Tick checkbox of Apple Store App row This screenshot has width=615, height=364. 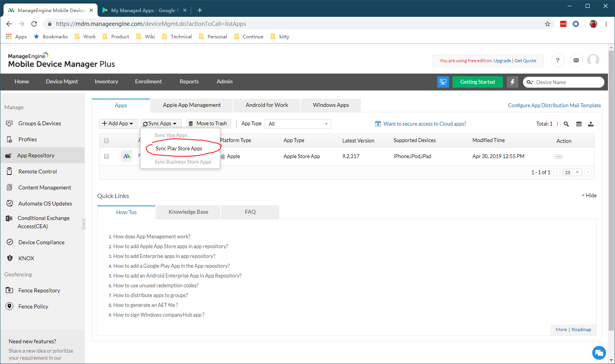pyautogui.click(x=107, y=156)
